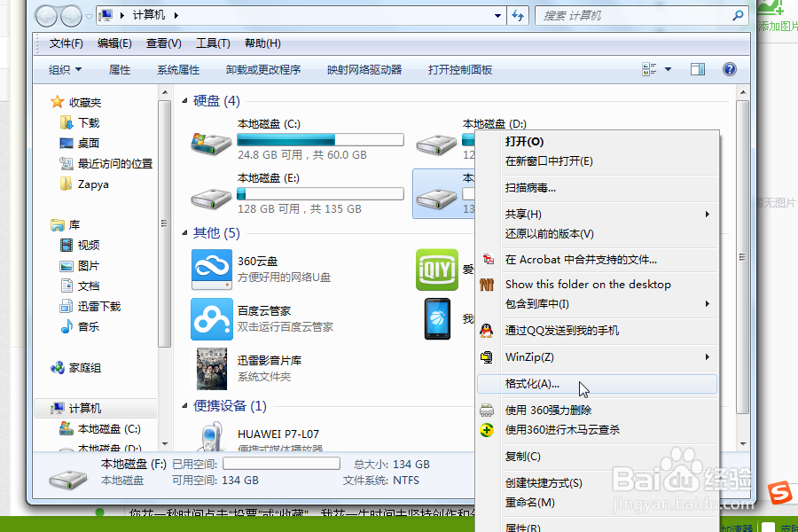Open the 编辑(E) menu
Screen dimensions: 798x532
(114, 43)
